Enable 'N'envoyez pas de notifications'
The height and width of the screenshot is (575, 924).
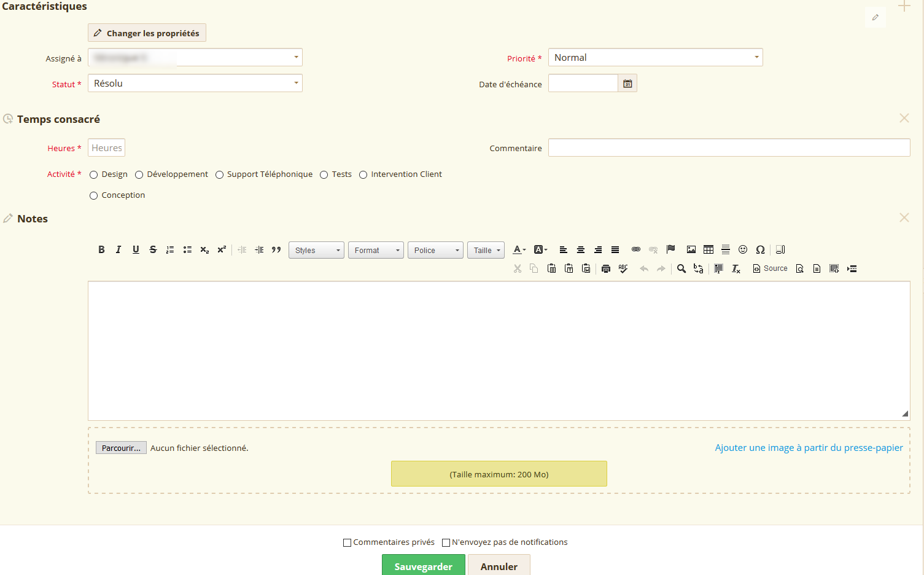point(446,542)
